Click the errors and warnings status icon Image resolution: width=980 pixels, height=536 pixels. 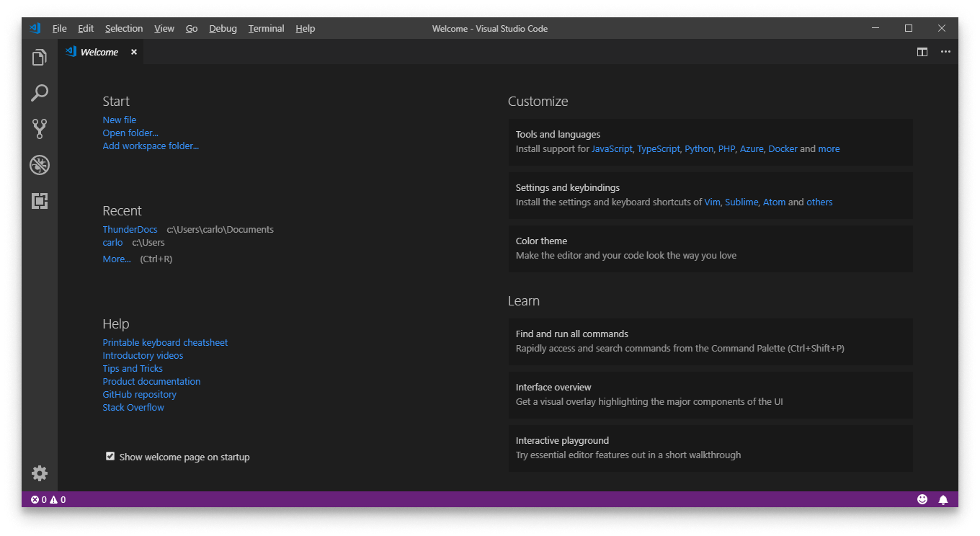coord(47,499)
